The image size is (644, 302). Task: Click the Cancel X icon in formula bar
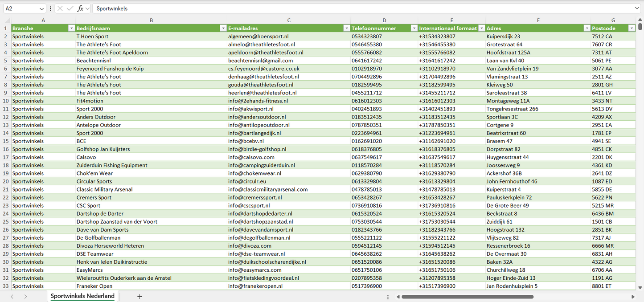[x=60, y=8]
